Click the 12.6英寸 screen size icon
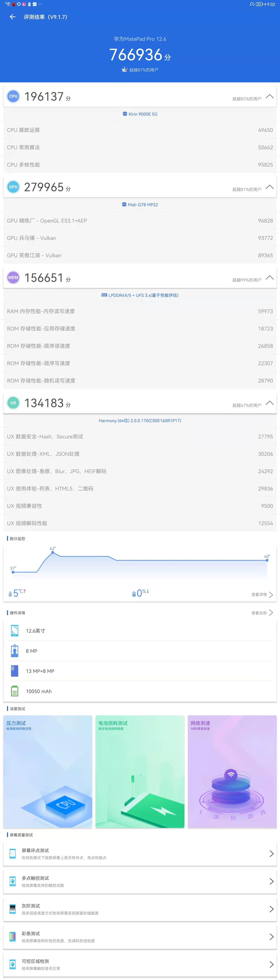 tap(14, 630)
